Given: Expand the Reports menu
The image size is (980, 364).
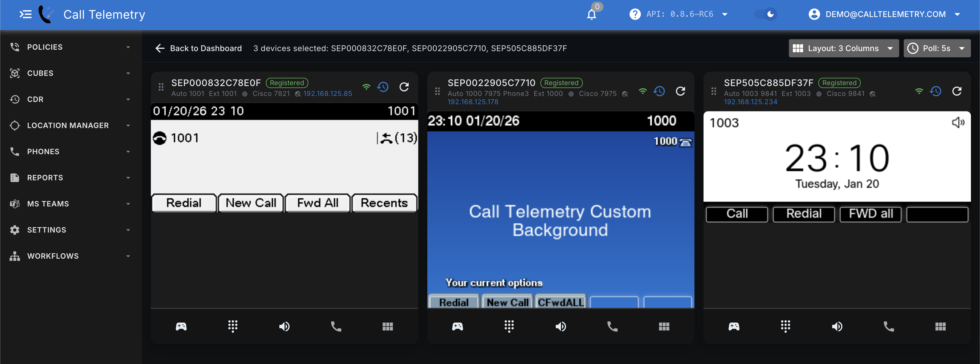Looking at the screenshot, I should click(x=71, y=178).
